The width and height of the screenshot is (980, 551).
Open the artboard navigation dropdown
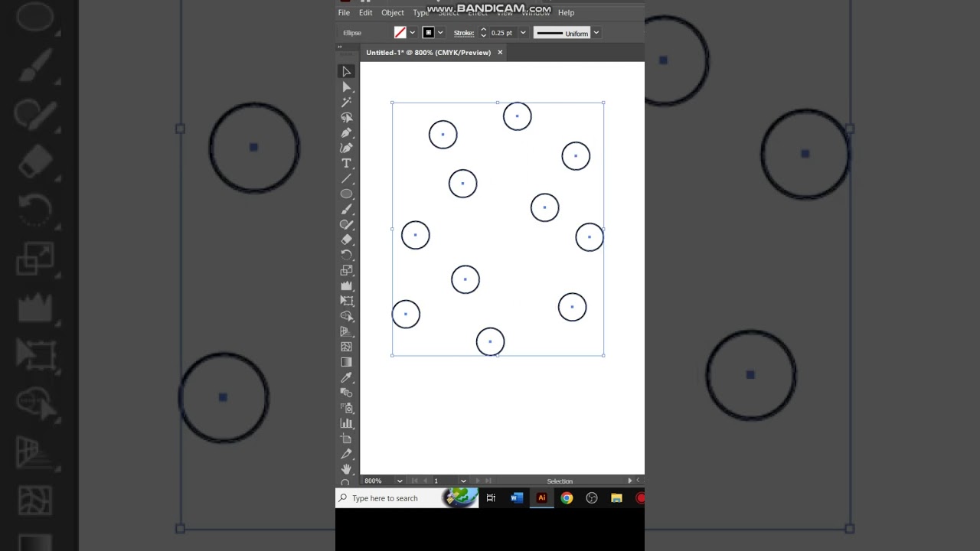pos(463,481)
